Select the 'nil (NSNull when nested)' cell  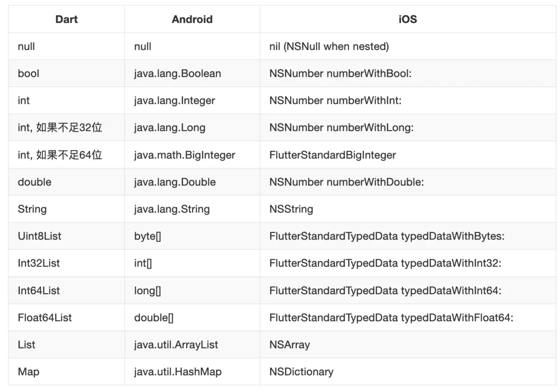coord(408,47)
